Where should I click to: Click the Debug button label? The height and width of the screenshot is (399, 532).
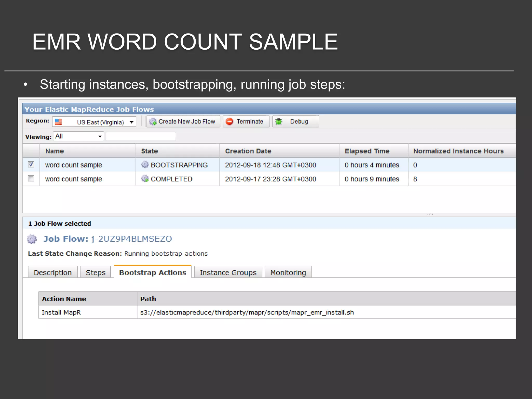[x=299, y=122]
